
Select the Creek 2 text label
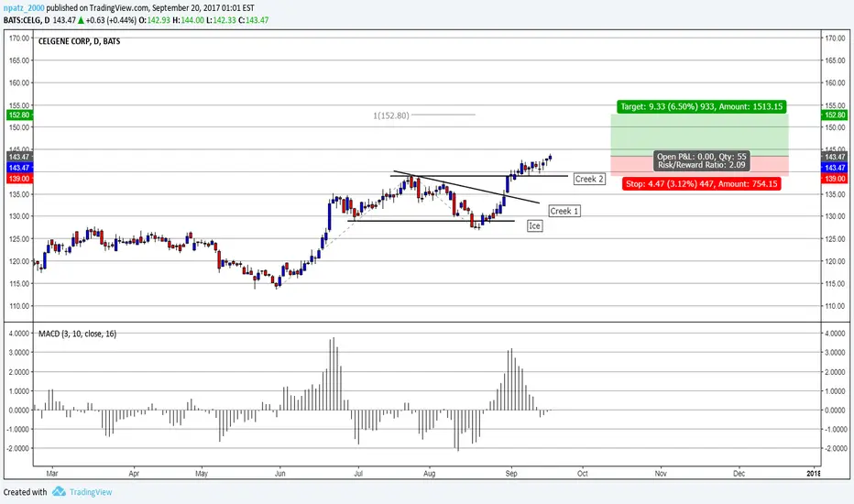pyautogui.click(x=589, y=179)
